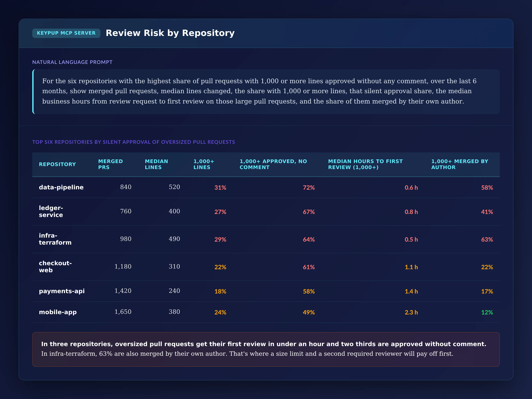Viewport: 532px width, 399px height.
Task: Click infra-terraform first review 0.5 h
Action: click(x=411, y=239)
